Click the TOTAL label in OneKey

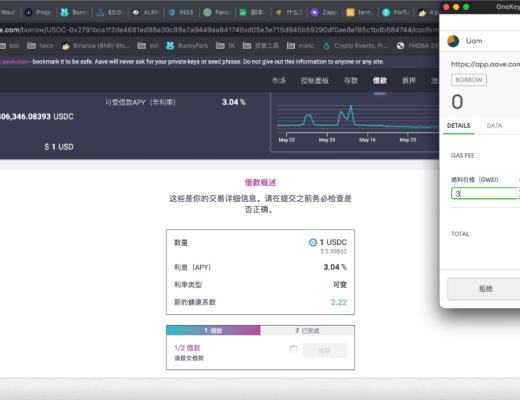coord(460,234)
